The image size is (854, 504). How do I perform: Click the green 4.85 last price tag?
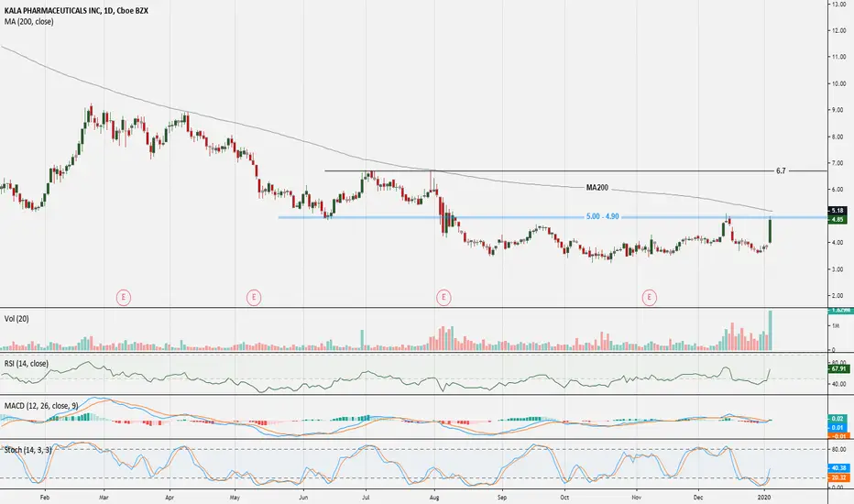(x=838, y=220)
